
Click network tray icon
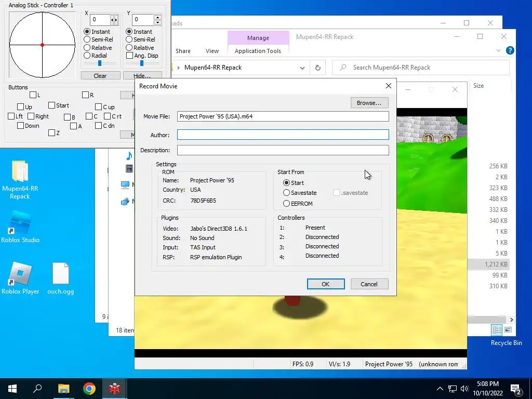pyautogui.click(x=453, y=389)
